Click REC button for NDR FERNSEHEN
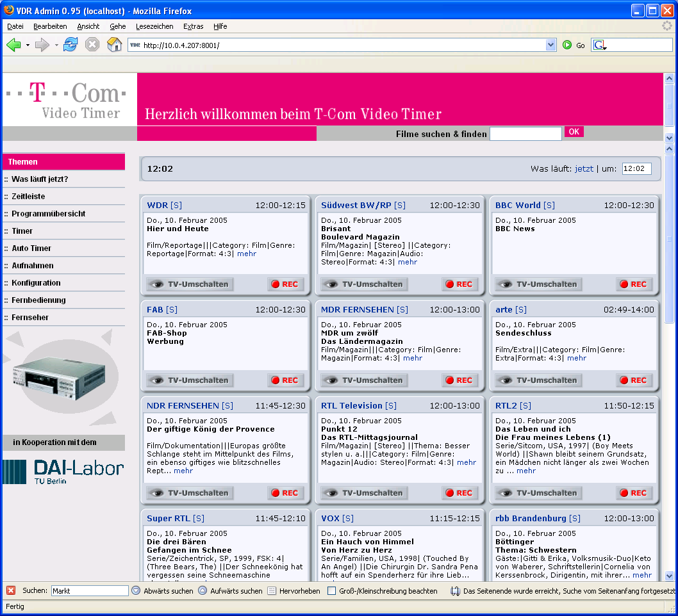This screenshot has width=678, height=616. pos(285,492)
